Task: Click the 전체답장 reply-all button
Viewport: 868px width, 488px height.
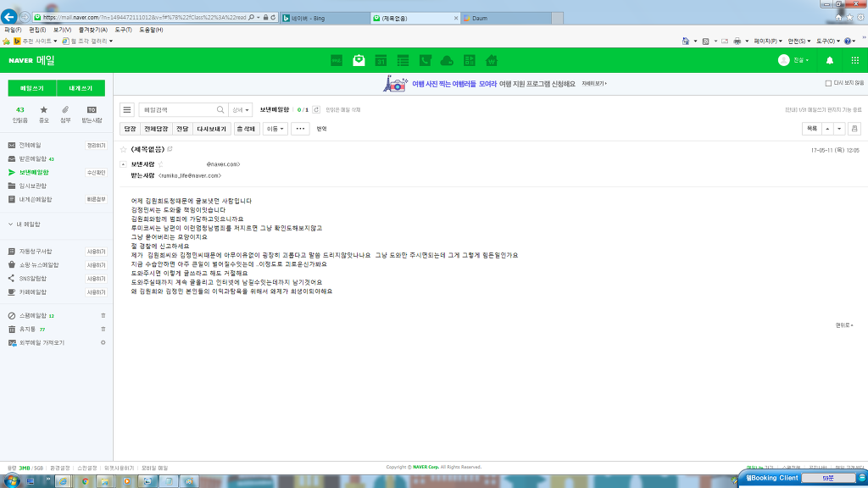Action: tap(156, 129)
